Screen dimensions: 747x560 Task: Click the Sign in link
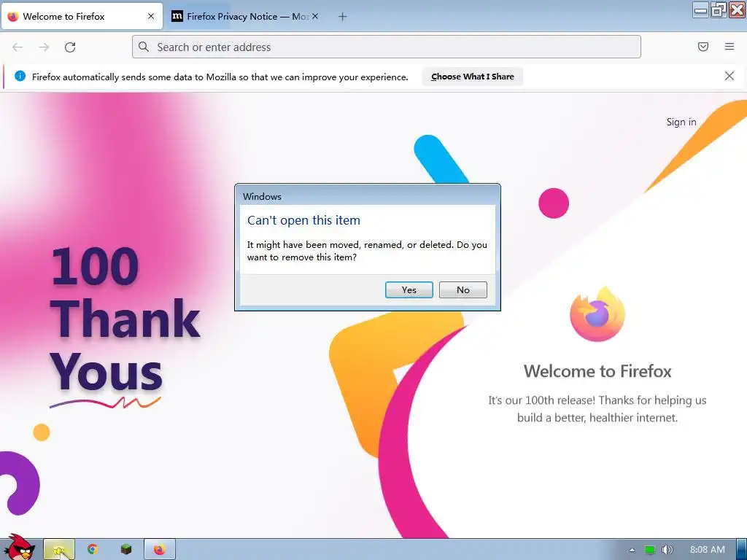coord(681,122)
